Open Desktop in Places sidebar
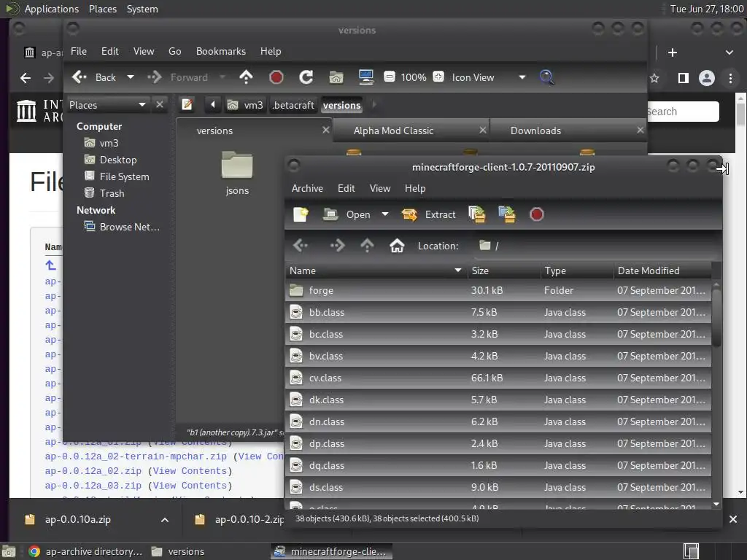Screen dimensions: 747x560 pyautogui.click(x=117, y=160)
